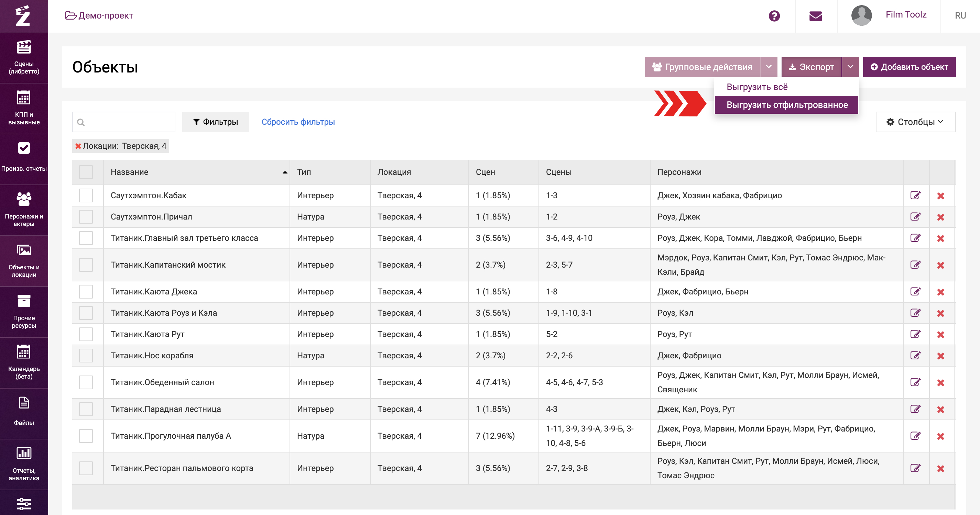Check Титаник.Нос корабля row checkbox
This screenshot has height=515, width=980.
[x=86, y=355]
